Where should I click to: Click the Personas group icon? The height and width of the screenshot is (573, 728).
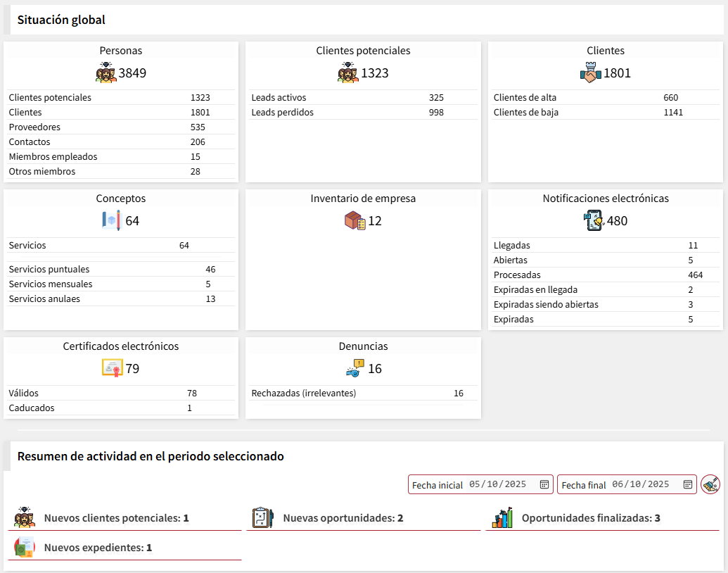tap(106, 73)
